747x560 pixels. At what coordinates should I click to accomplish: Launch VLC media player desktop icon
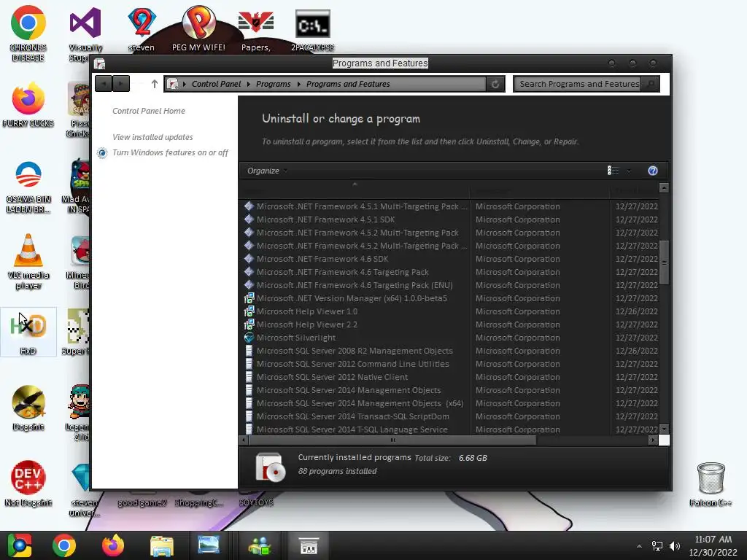28,262
